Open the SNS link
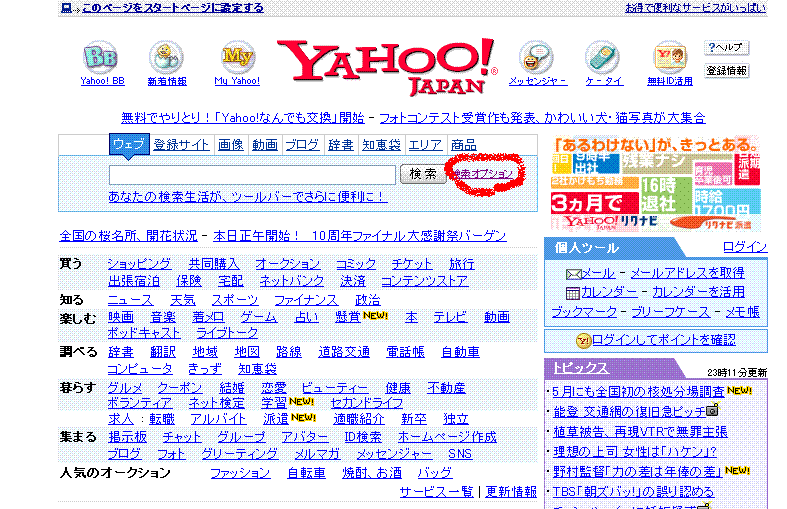This screenshot has height=509, width=787. click(460, 454)
